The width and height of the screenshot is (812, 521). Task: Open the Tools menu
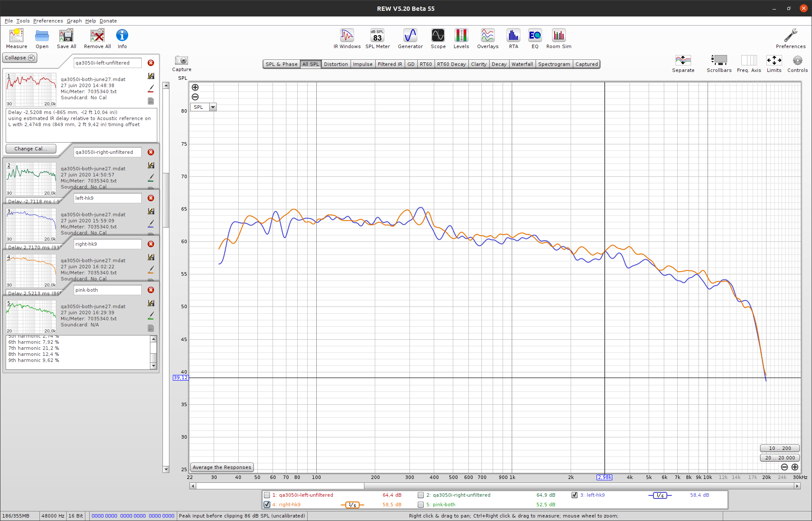click(x=23, y=21)
